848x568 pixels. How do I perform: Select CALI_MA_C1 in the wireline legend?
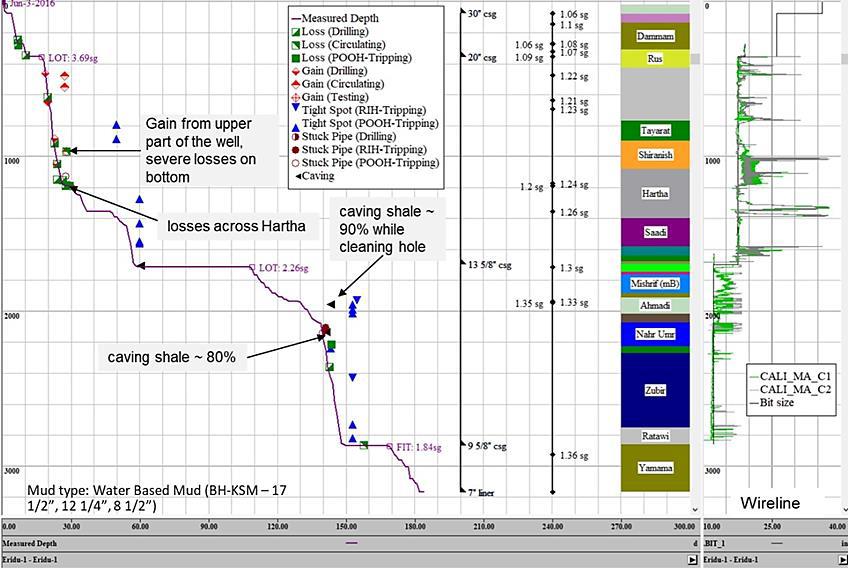point(795,375)
